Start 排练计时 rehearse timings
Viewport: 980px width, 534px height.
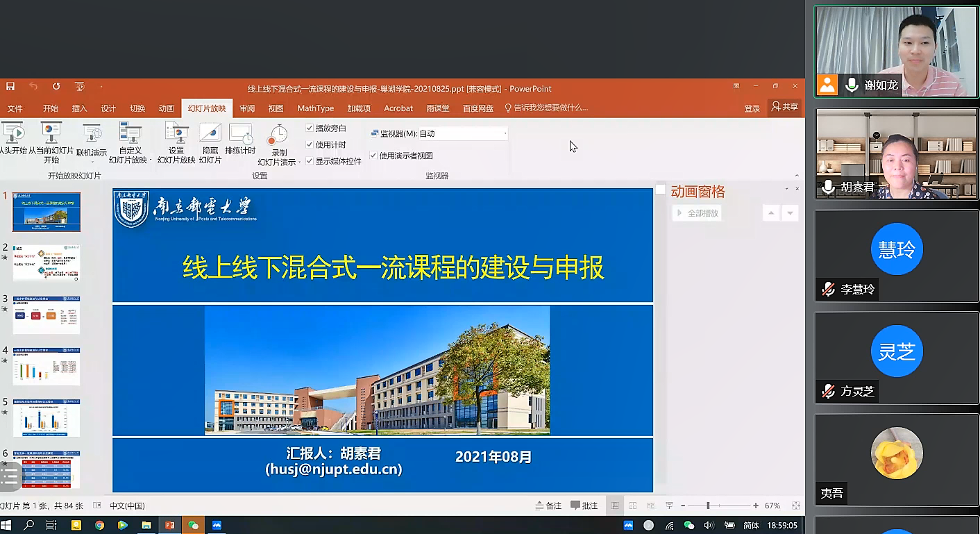(x=240, y=140)
